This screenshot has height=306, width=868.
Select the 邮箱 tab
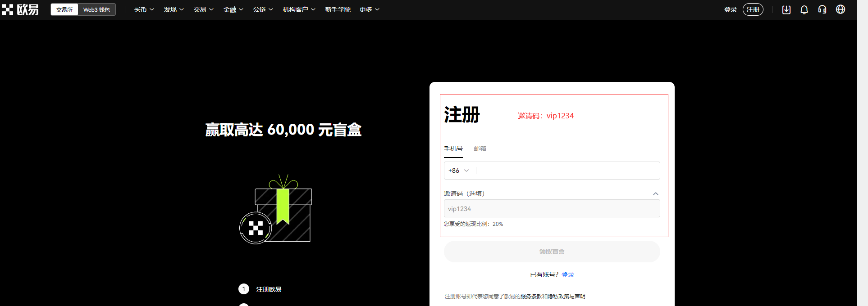point(480,148)
